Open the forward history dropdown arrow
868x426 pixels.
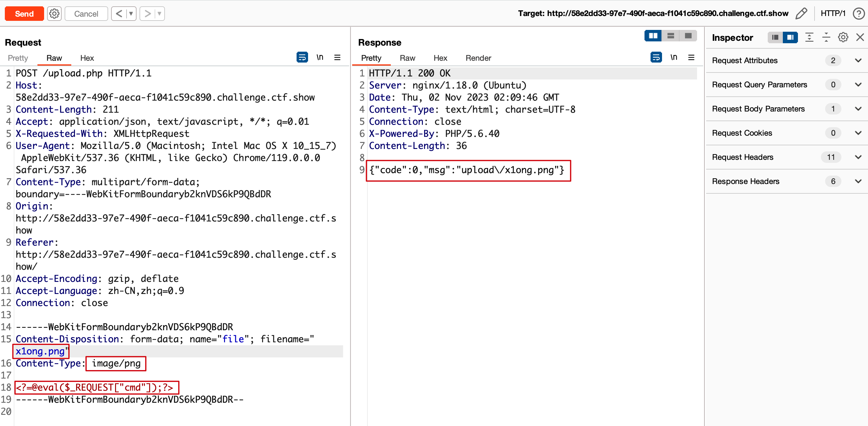160,14
